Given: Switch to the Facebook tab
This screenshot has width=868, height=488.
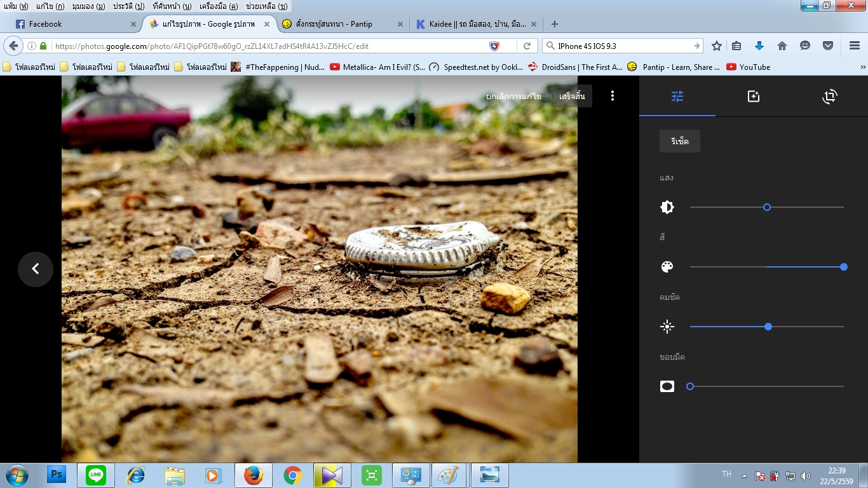Looking at the screenshot, I should tap(46, 24).
